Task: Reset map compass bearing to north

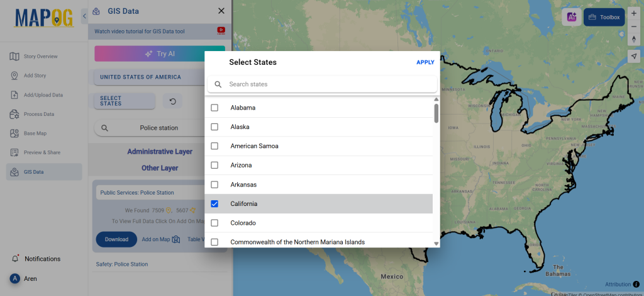Action: pyautogui.click(x=634, y=40)
